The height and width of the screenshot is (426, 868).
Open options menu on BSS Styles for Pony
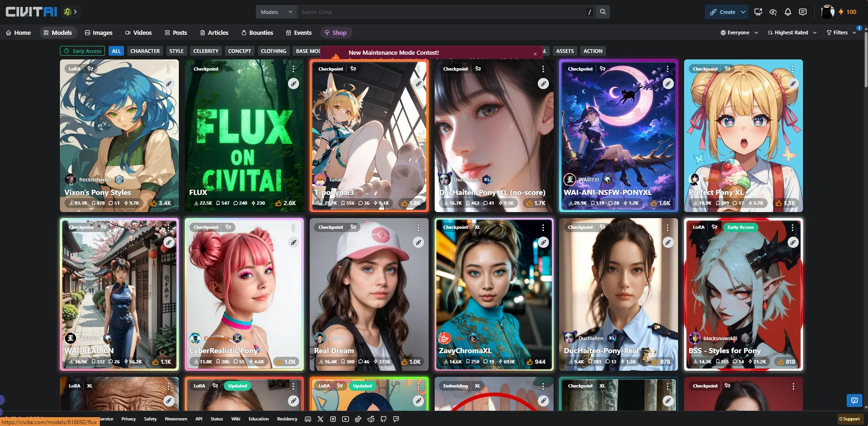(x=792, y=227)
